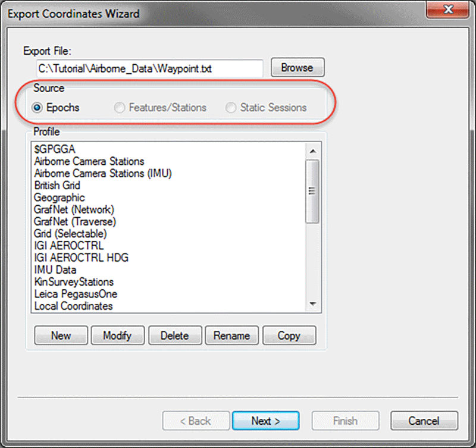Click the Rename profile button
The width and height of the screenshot is (476, 448).
point(231,336)
